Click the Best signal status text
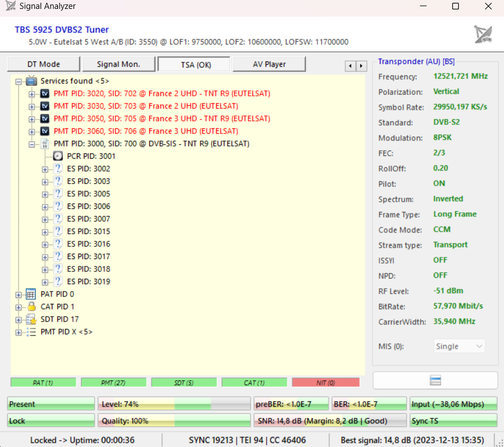This screenshot has height=447, width=504. tap(413, 440)
